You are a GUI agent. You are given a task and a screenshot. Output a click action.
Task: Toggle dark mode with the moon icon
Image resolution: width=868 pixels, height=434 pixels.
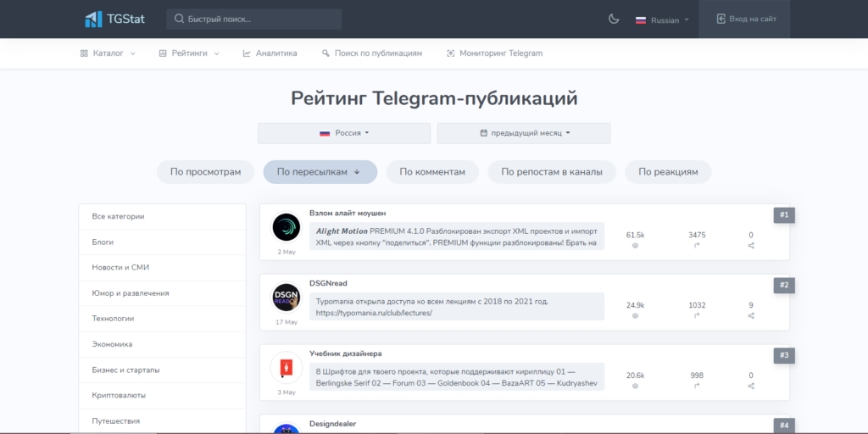[614, 19]
